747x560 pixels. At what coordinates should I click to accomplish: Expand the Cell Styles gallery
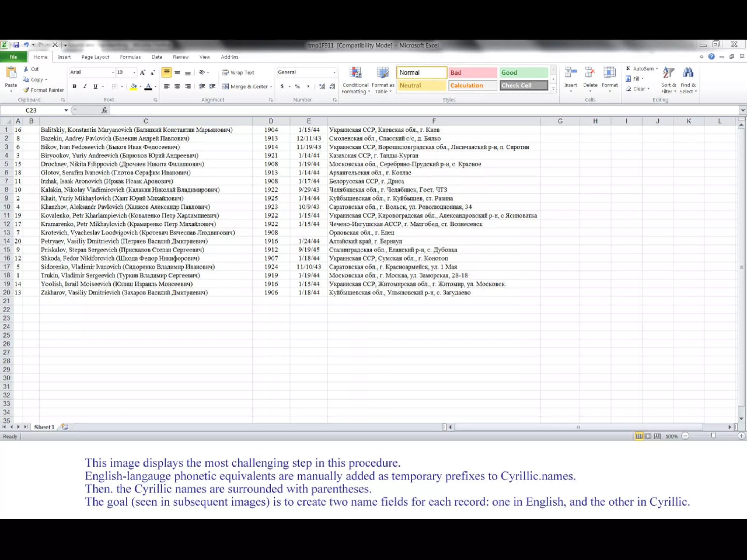[x=553, y=89]
